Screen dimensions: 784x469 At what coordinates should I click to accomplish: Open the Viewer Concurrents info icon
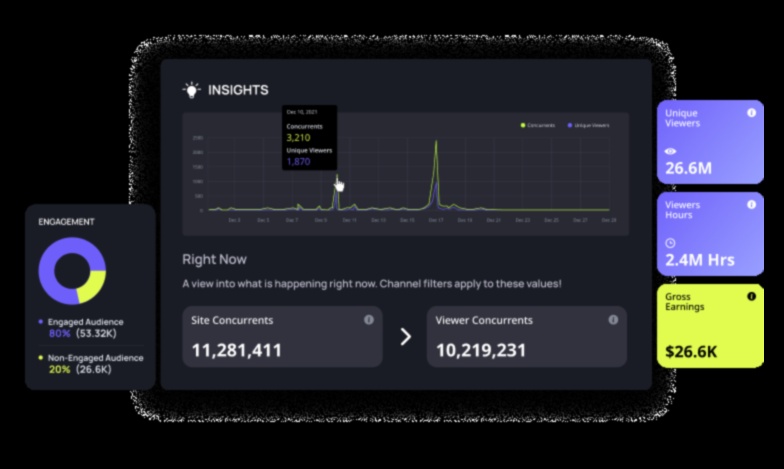[x=613, y=320]
